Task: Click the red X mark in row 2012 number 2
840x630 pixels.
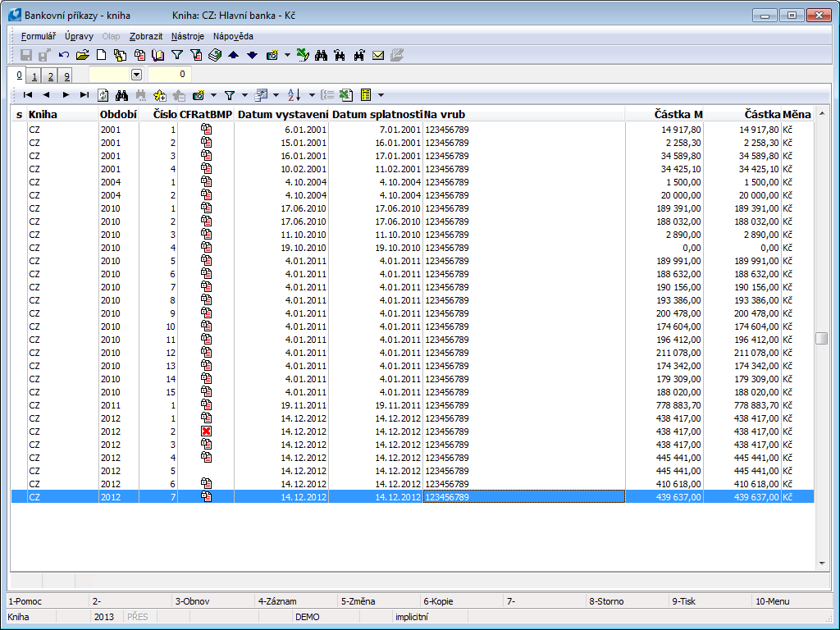Action: (206, 431)
